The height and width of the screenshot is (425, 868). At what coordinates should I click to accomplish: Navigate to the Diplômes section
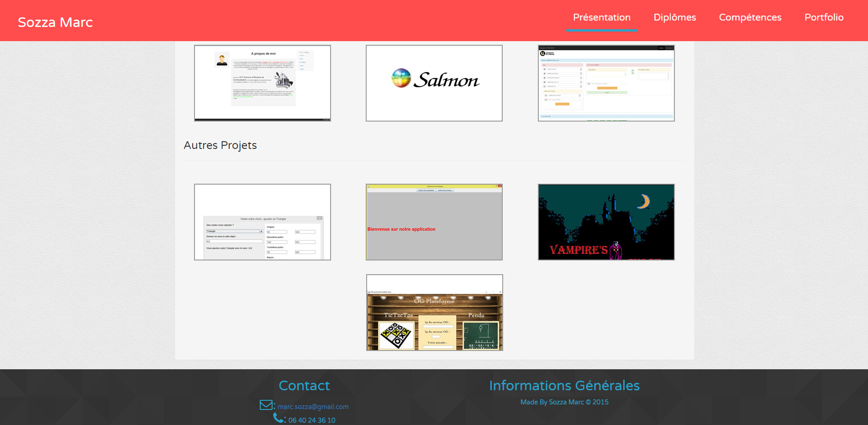[674, 17]
